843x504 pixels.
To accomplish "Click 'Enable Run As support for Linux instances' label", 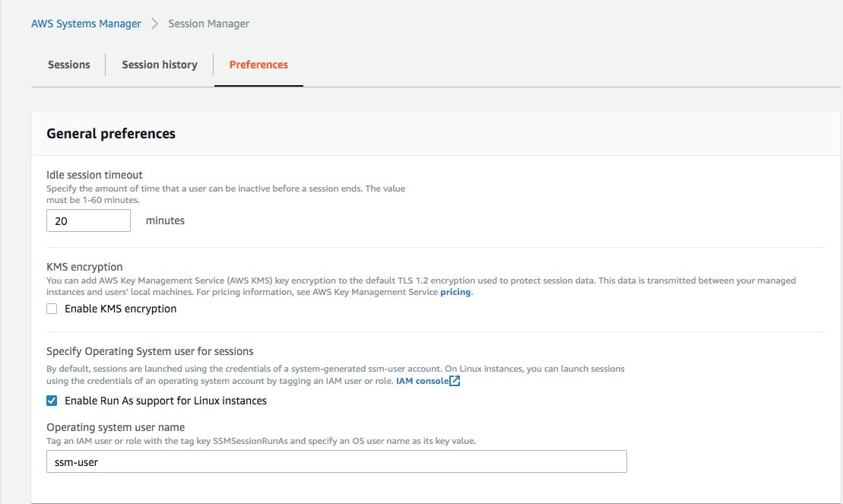I will coord(166,401).
